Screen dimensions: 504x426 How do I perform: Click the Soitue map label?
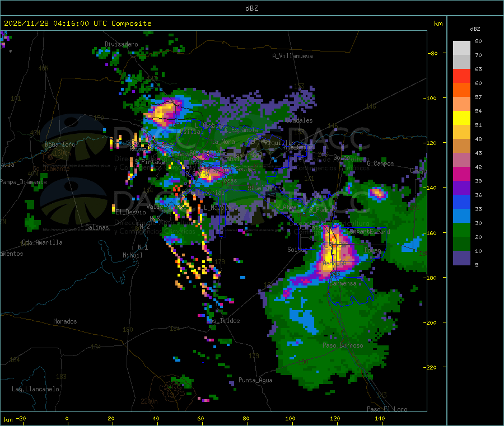[297, 249]
